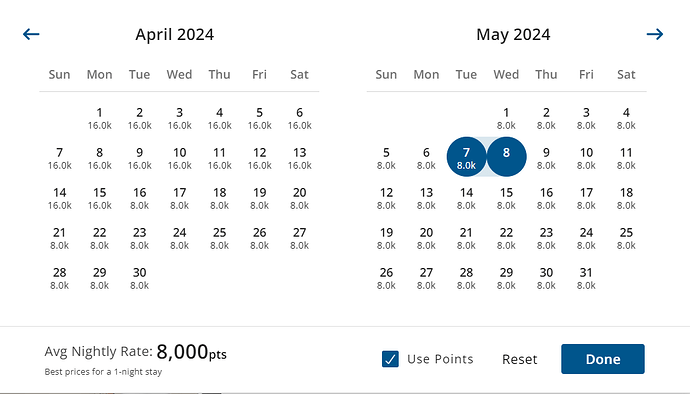Go to previous month with left arrow
The image size is (690, 394).
(x=31, y=34)
